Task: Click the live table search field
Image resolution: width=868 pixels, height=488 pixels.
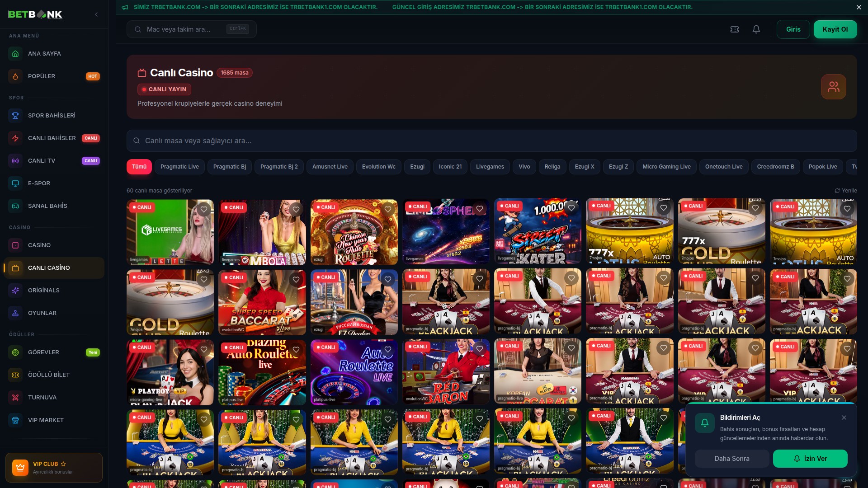Action: point(316,141)
